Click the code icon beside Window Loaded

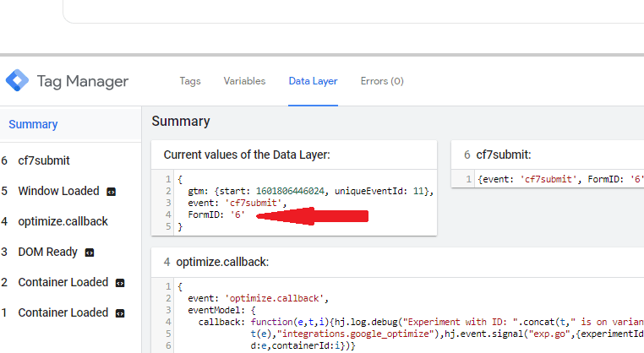click(x=111, y=192)
